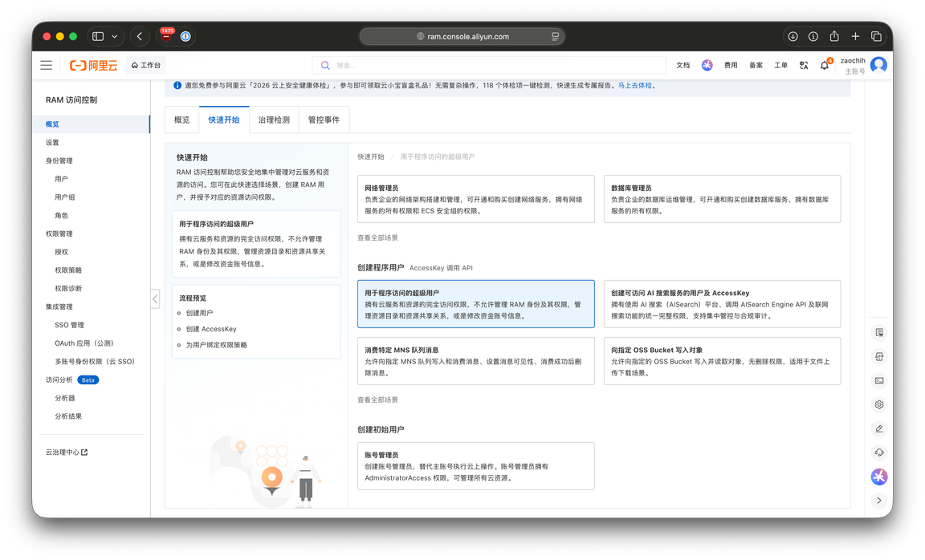The image size is (925, 560).
Task: Select the 网络管理员 scenario card
Action: coord(475,199)
